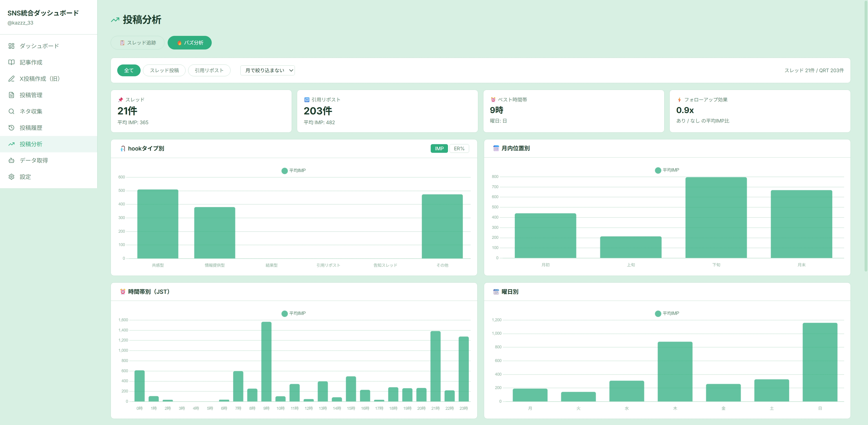
Task: Open ダッシュボード grid icon in sidebar
Action: [x=11, y=46]
